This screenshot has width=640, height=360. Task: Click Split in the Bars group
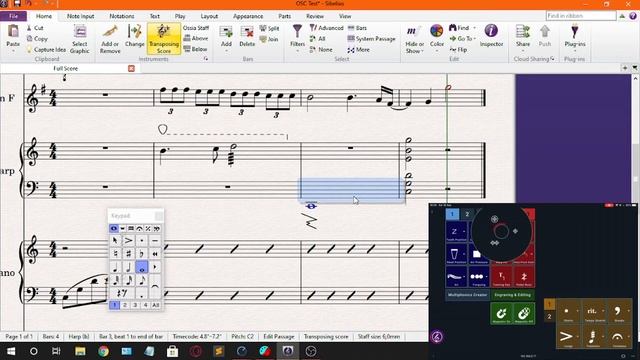click(269, 28)
